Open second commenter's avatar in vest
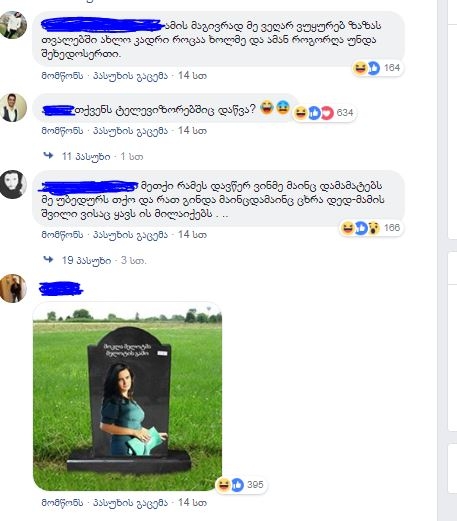The height and width of the screenshot is (521, 457). (13, 108)
